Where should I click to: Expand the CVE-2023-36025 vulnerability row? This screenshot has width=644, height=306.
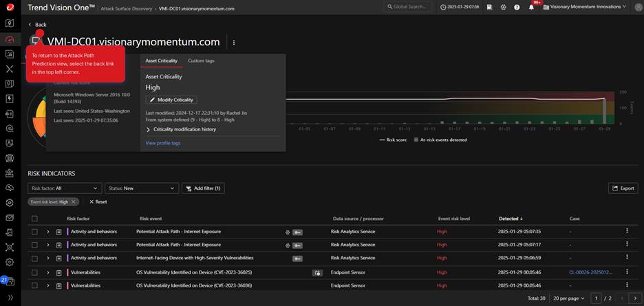[47, 272]
